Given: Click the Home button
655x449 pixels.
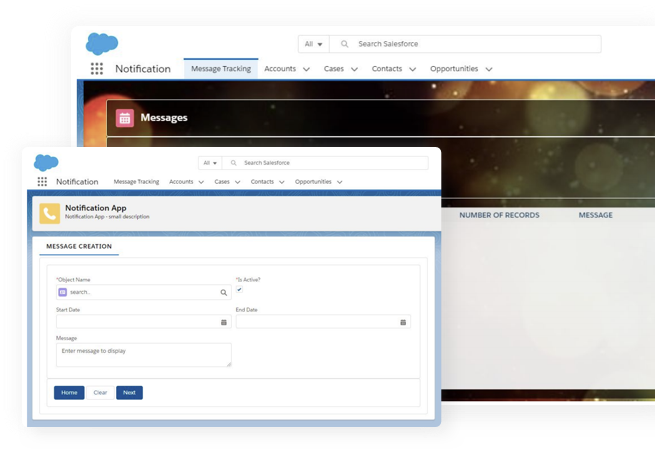Looking at the screenshot, I should click(69, 392).
